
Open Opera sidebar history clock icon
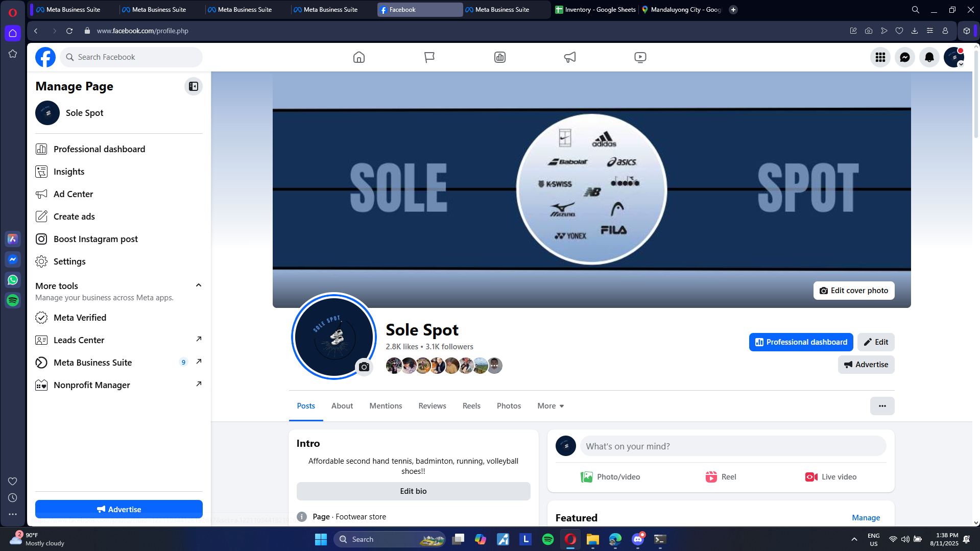click(13, 498)
